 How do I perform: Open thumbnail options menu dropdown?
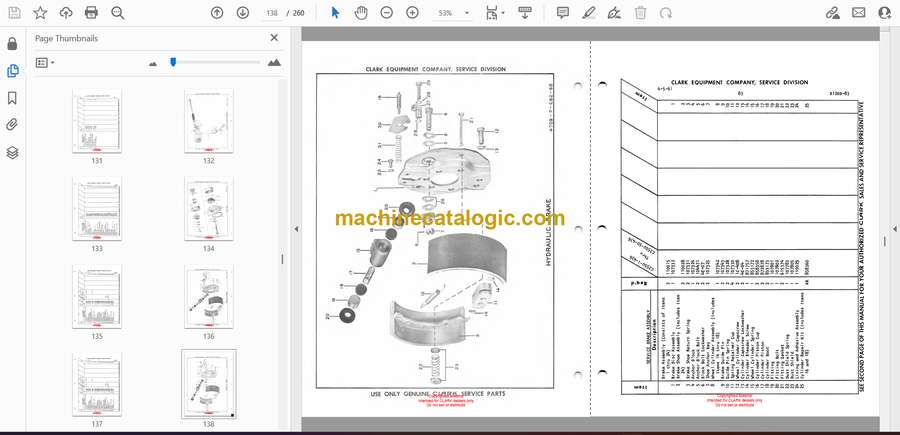point(45,63)
